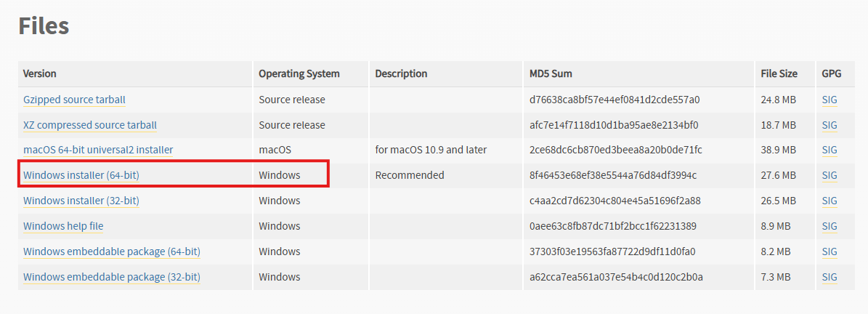The height and width of the screenshot is (314, 868).
Task: Click SIG link for Windows help file
Action: 830,226
